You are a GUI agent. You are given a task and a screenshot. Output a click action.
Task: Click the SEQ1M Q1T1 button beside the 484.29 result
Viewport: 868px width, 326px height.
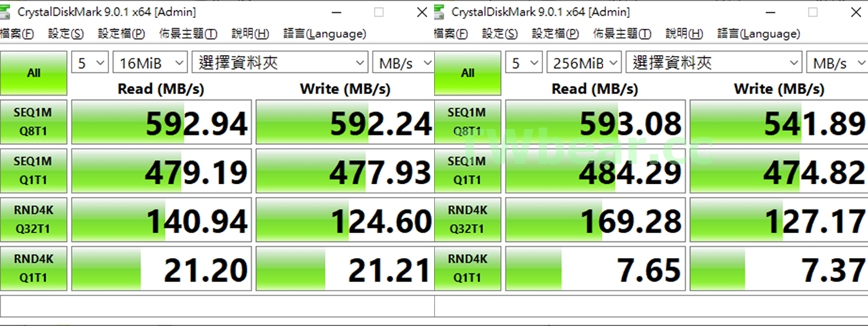pos(468,170)
